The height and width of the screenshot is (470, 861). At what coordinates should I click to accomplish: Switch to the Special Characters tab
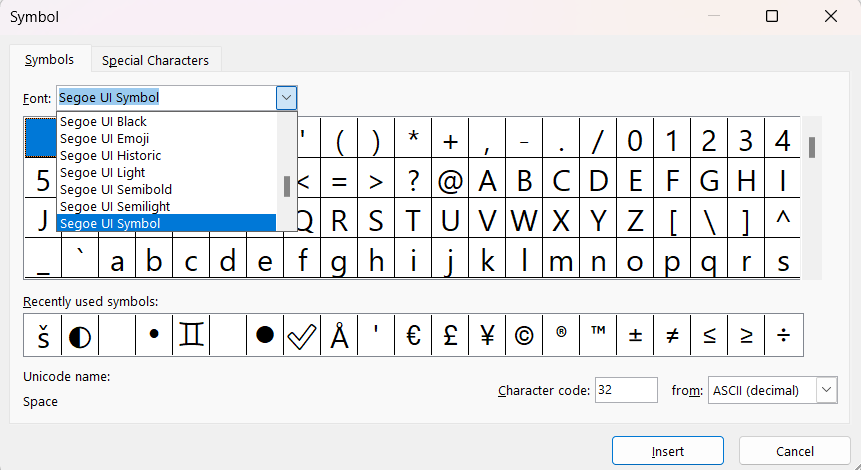point(155,60)
